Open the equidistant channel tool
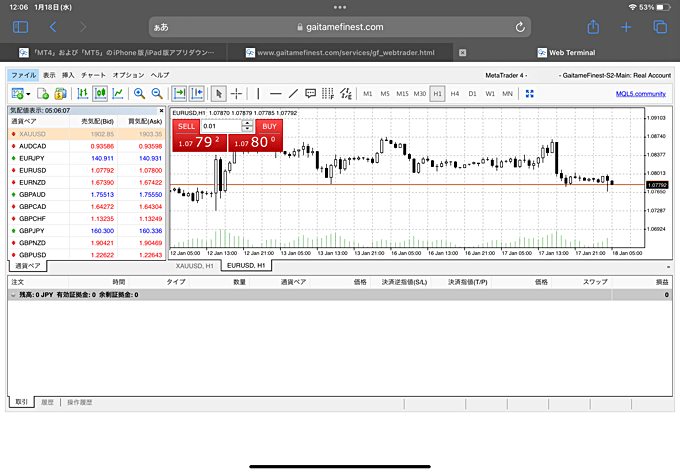 [x=346, y=94]
